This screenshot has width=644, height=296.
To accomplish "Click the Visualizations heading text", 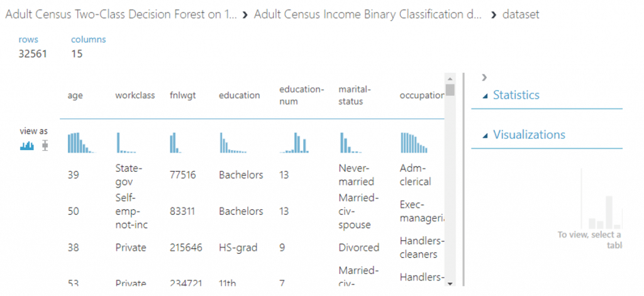I will pyautogui.click(x=529, y=134).
